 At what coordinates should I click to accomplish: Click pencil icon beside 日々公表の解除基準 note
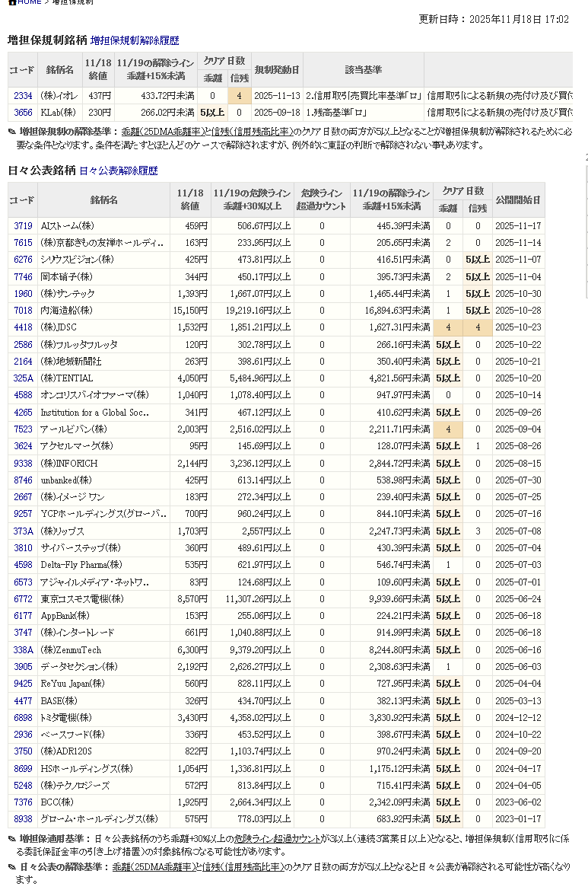[12, 867]
